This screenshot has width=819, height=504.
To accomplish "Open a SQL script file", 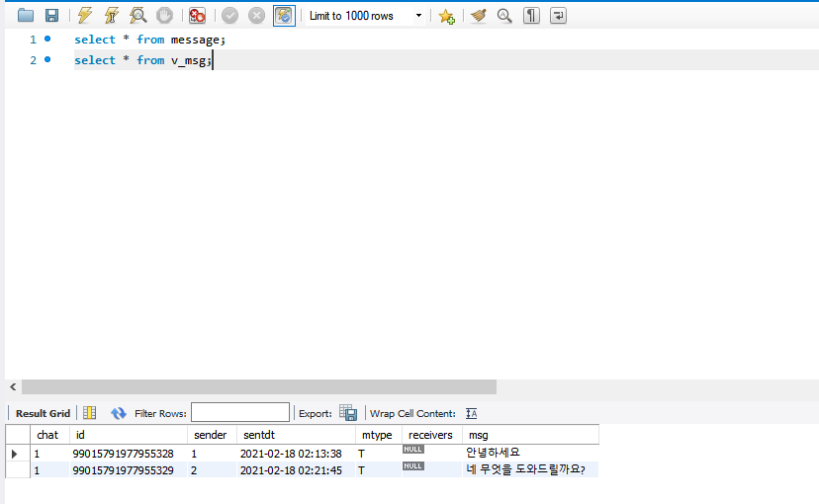I will point(26,16).
